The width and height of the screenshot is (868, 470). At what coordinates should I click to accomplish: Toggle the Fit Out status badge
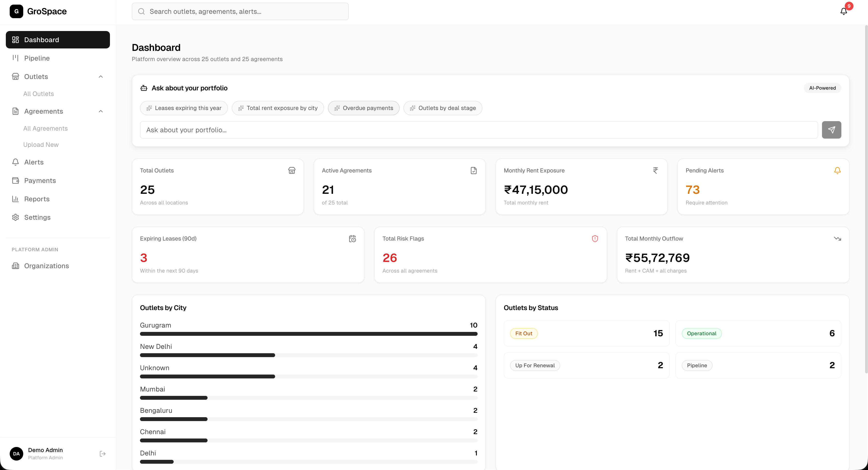point(524,333)
